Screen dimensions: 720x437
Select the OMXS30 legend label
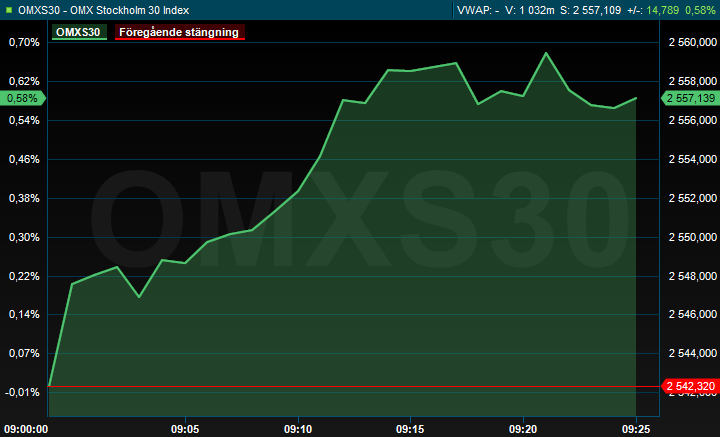click(x=79, y=32)
